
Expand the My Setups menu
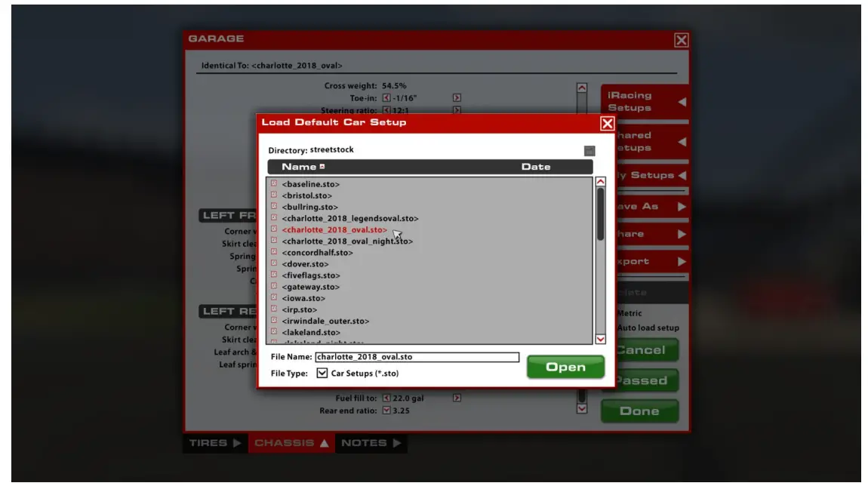point(652,176)
